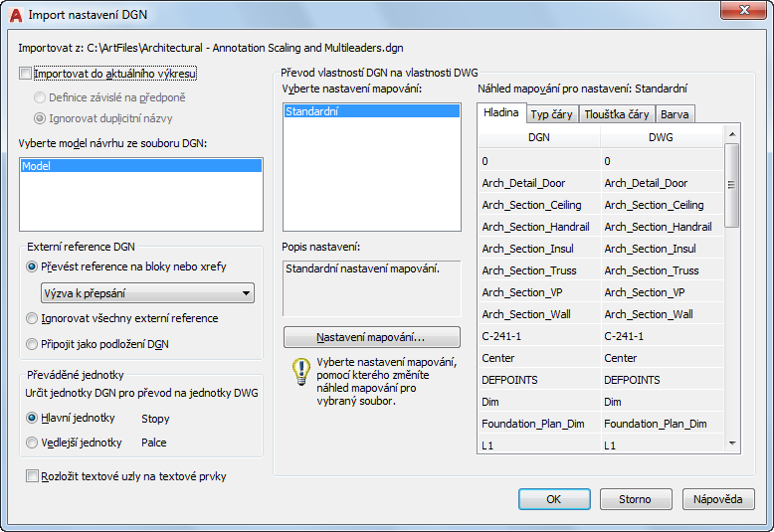Check Rozložit textové uzly na textové prvky
Viewport: 774px width, 532px height.
(32, 476)
